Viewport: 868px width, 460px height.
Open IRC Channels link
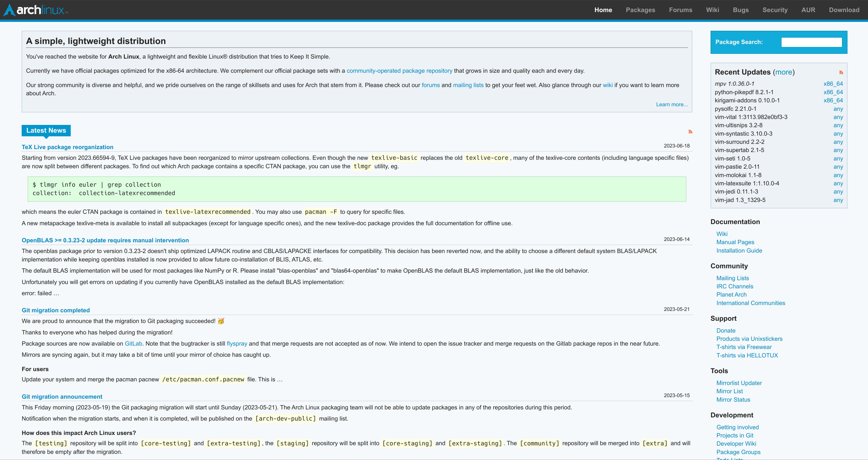[735, 287]
